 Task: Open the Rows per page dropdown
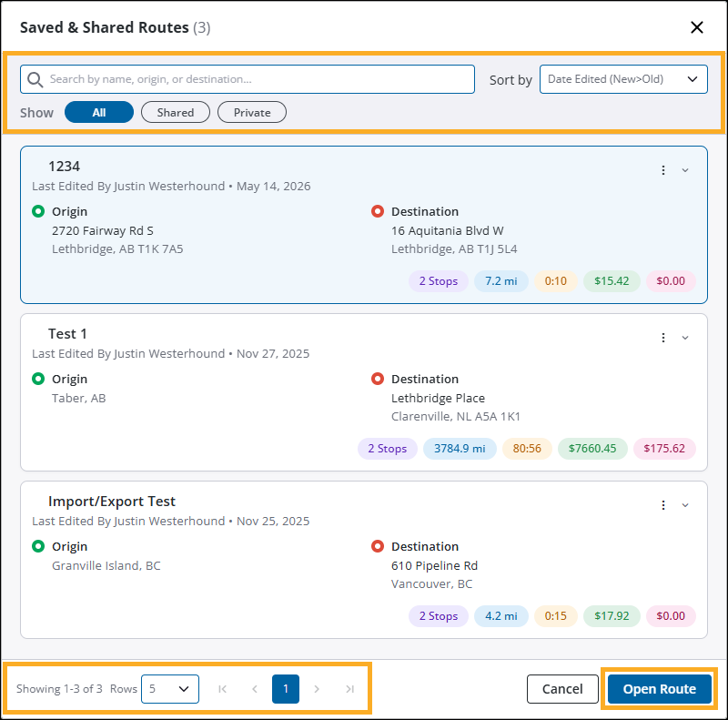point(170,689)
